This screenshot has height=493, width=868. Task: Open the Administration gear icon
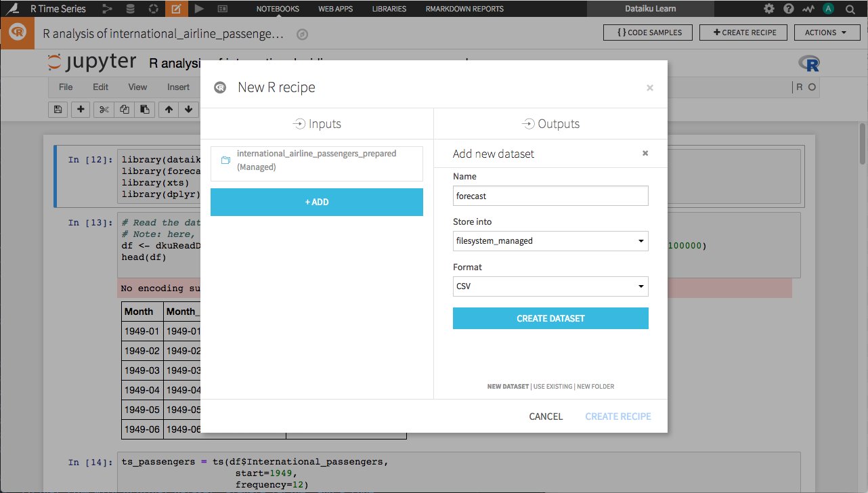point(769,9)
